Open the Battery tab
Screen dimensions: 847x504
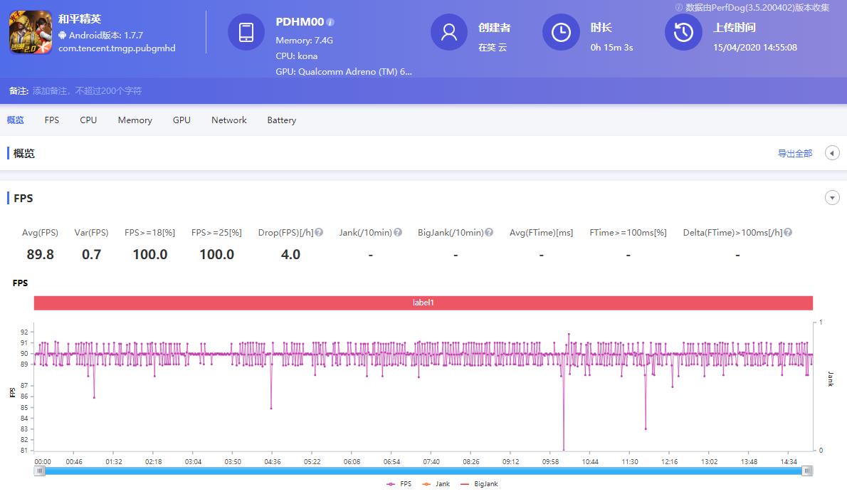[x=281, y=120]
